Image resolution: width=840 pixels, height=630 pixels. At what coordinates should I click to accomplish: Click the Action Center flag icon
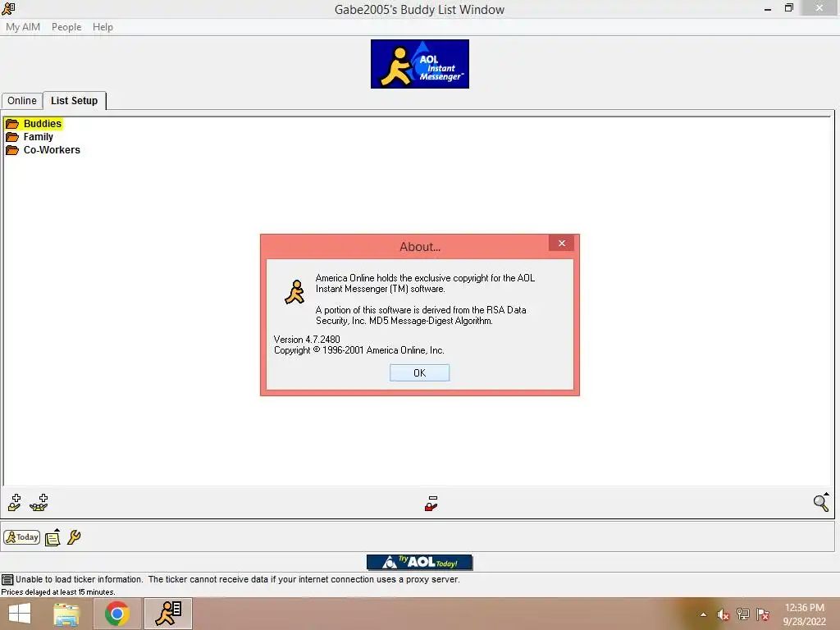point(763,614)
